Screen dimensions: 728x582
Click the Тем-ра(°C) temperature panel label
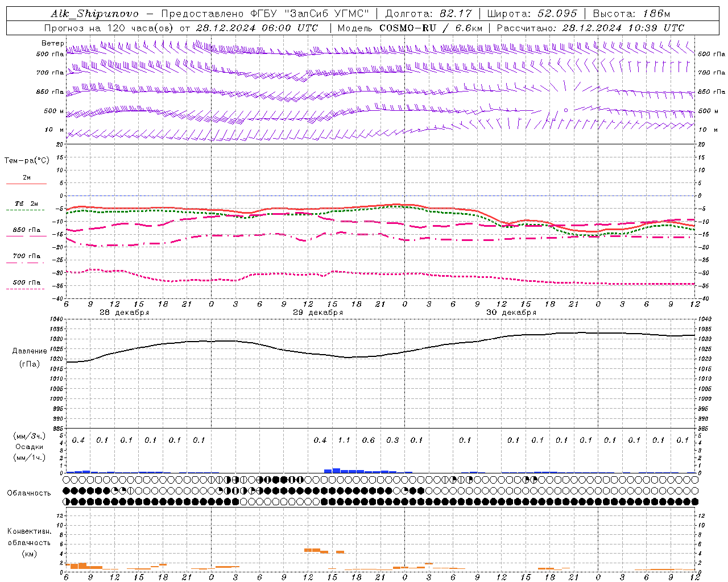click(x=27, y=161)
